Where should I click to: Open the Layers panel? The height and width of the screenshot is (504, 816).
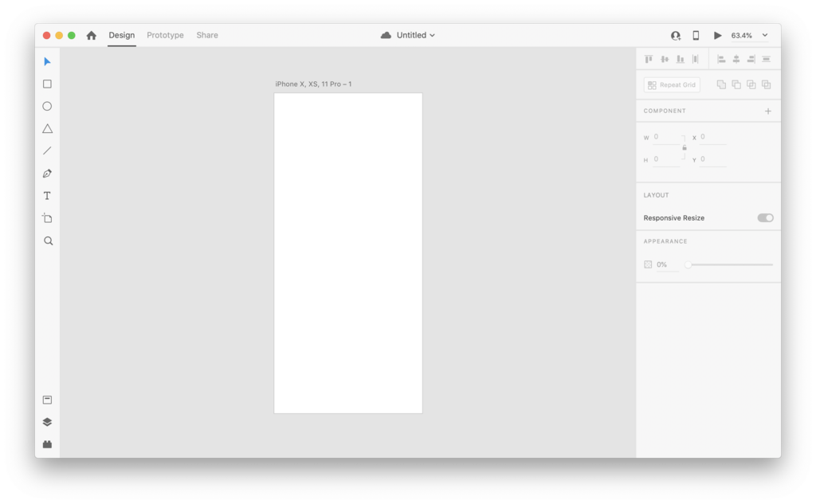tap(47, 422)
